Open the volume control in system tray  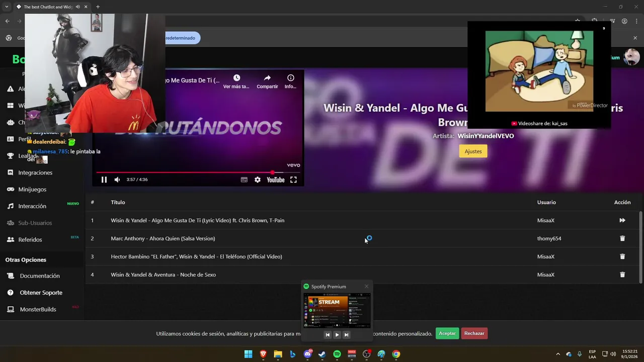(x=613, y=354)
